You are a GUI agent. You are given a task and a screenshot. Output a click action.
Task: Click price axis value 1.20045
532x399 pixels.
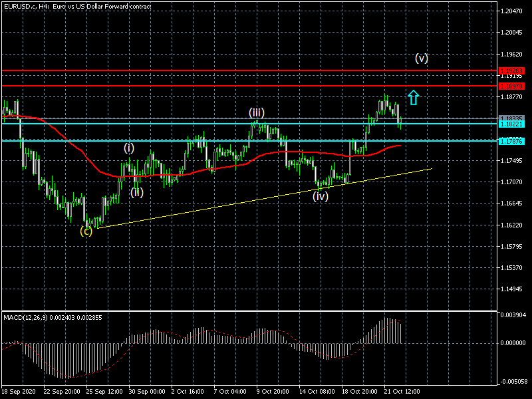coord(511,33)
